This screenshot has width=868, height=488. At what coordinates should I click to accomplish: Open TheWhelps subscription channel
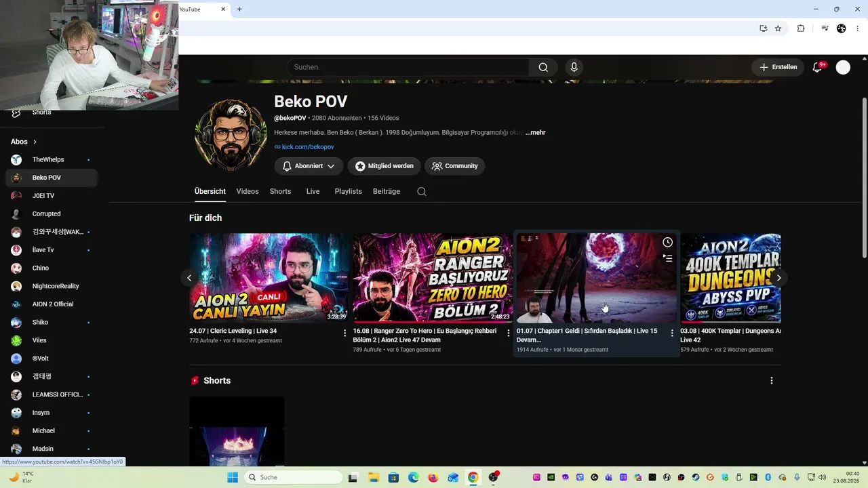pyautogui.click(x=52, y=160)
